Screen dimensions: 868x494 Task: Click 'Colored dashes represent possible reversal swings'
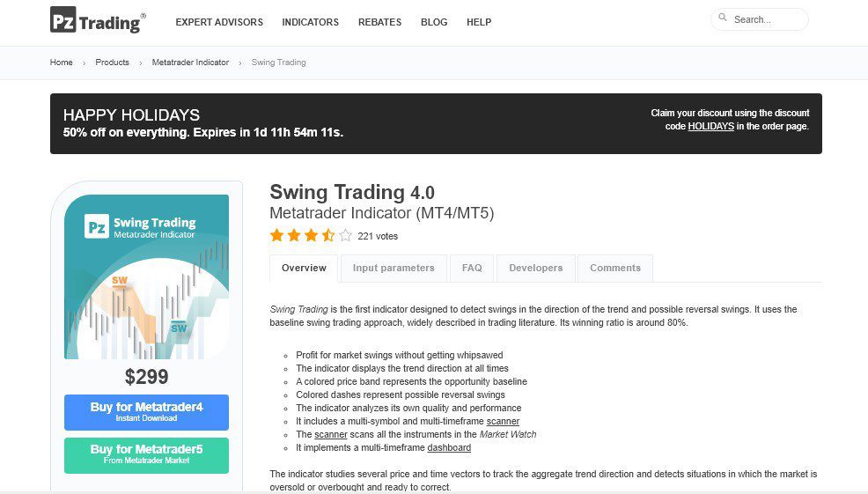(x=401, y=394)
